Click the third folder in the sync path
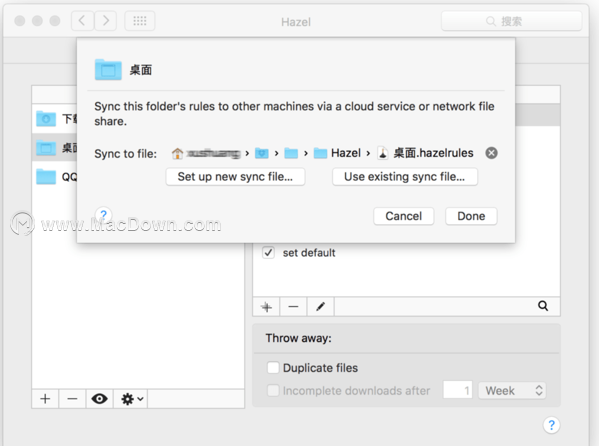The width and height of the screenshot is (599, 446). coord(291,154)
